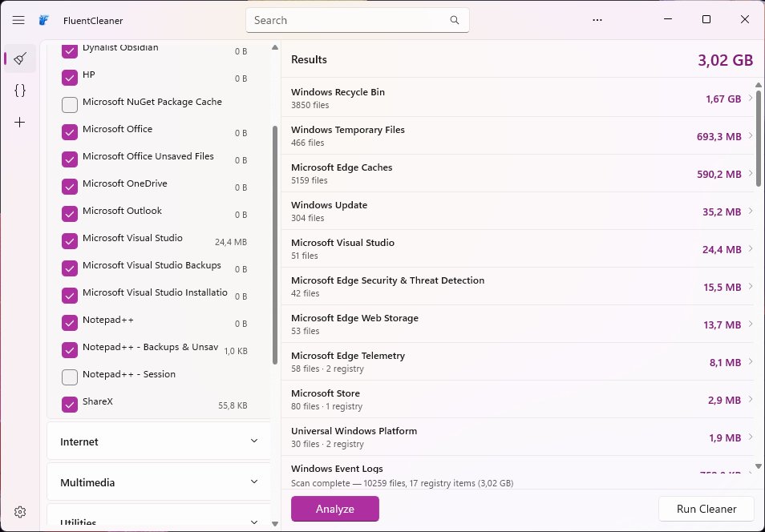Viewport: 765px width, 532px height.
Task: Click results scrollbar down arrow
Action: 758,466
